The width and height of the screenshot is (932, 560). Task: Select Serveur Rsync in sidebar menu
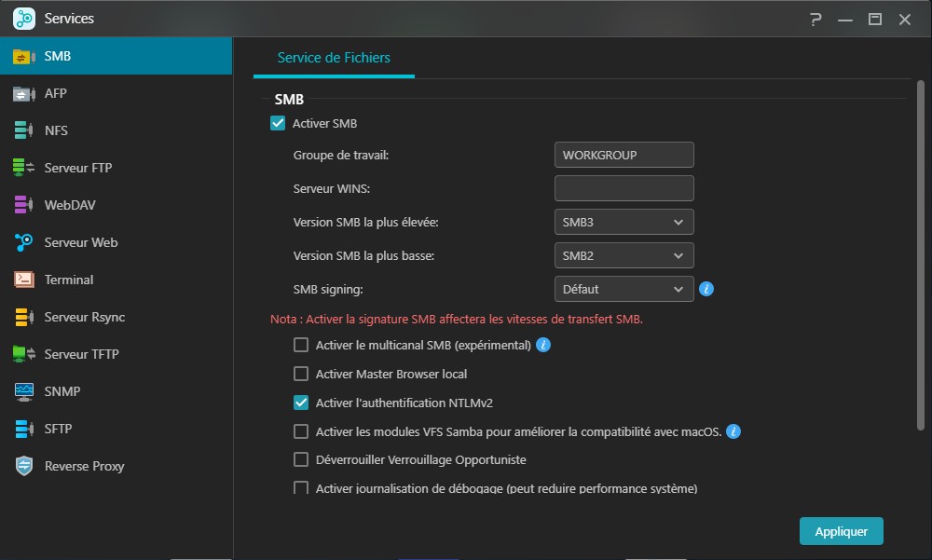(84, 317)
